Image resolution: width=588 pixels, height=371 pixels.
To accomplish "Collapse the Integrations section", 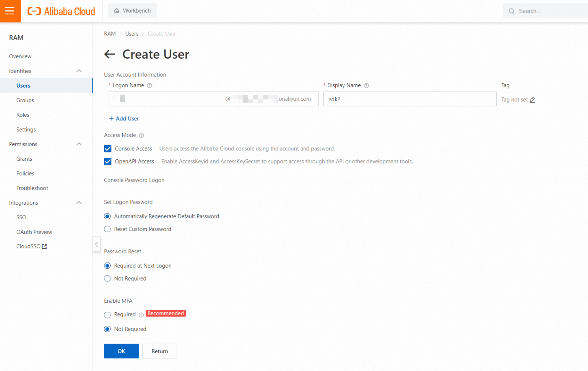I will (79, 203).
